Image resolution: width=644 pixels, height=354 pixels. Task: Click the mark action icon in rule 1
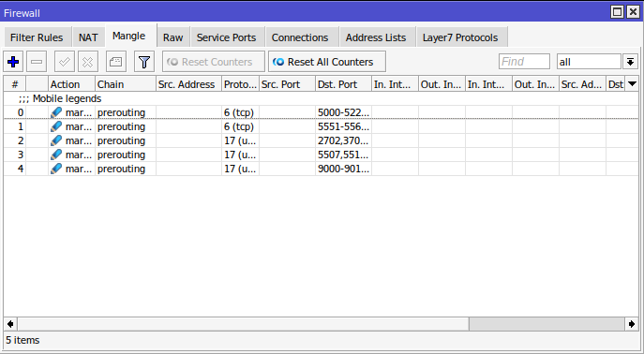click(56, 126)
